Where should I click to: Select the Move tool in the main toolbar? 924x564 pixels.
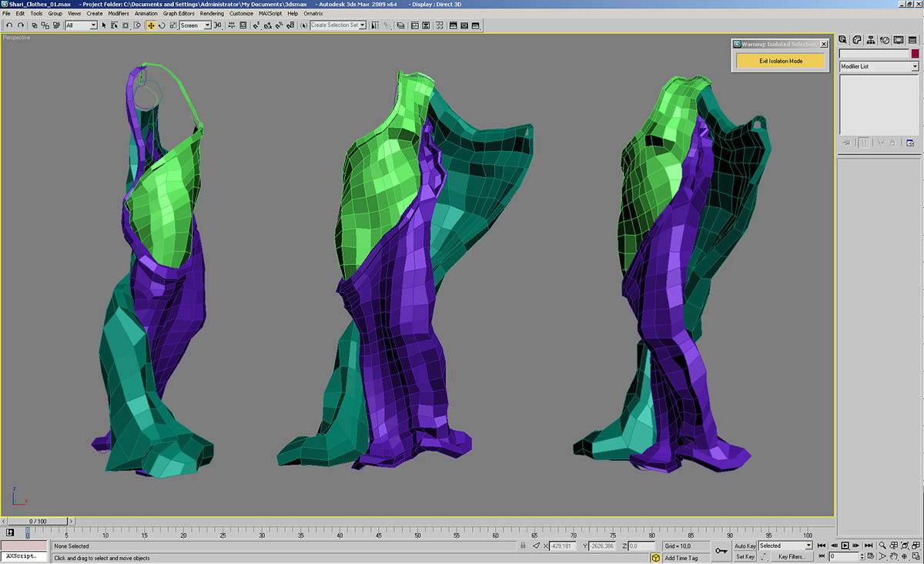pos(151,25)
